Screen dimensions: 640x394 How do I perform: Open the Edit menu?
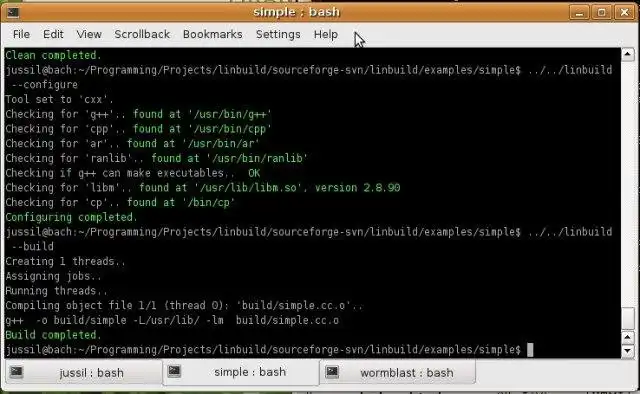[53, 34]
